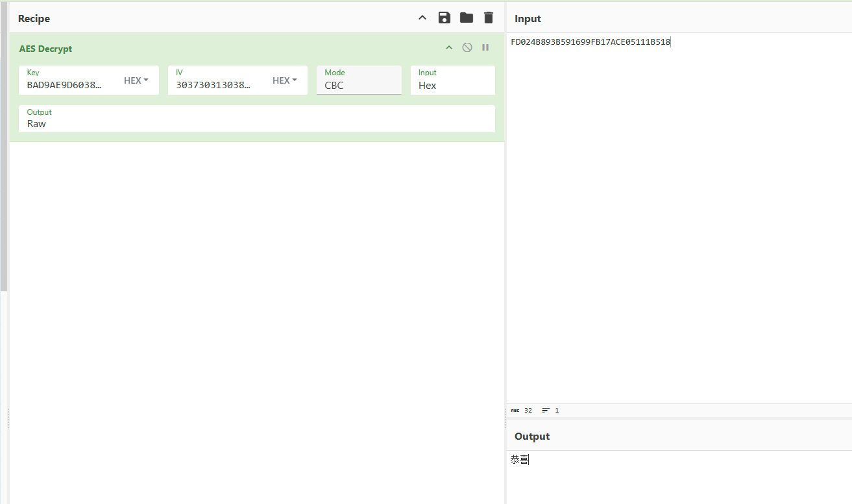Change the Mode CBC selection
852x504 pixels.
(359, 80)
